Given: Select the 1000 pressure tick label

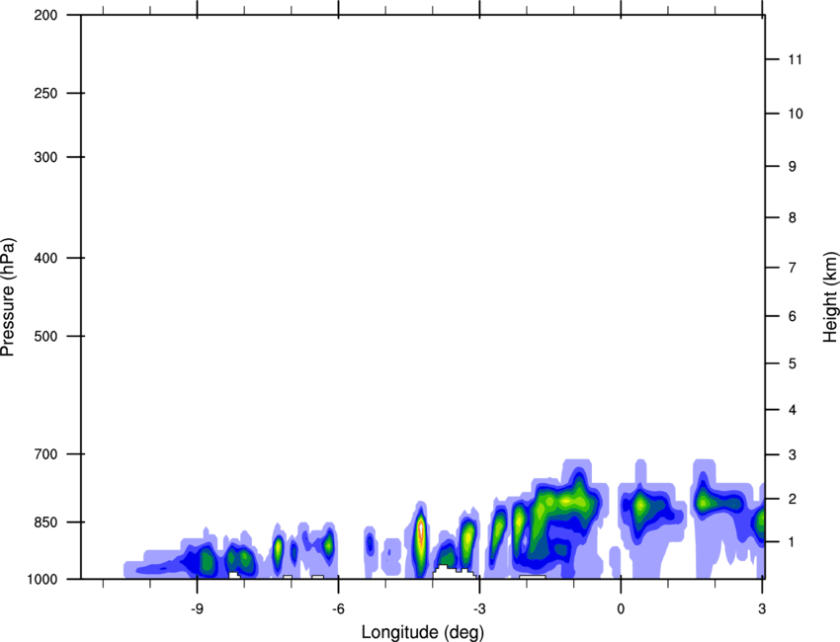Looking at the screenshot, I should click(x=42, y=579).
